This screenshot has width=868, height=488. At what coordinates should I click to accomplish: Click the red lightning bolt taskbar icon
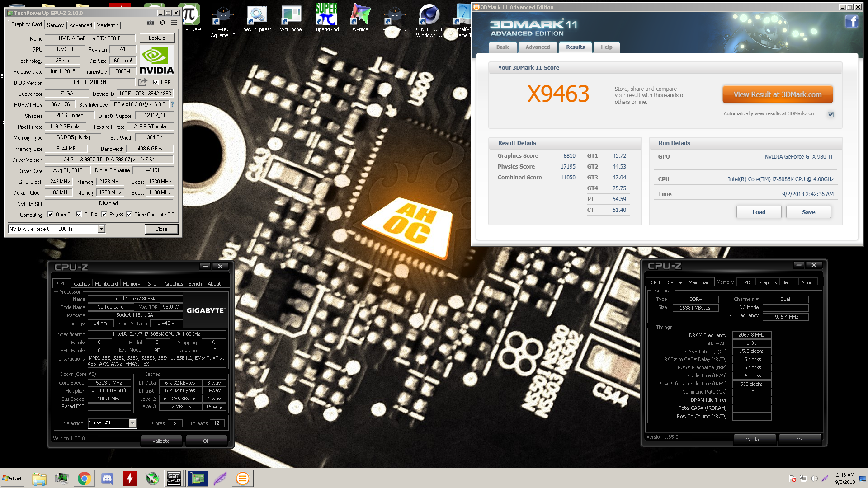(x=130, y=479)
